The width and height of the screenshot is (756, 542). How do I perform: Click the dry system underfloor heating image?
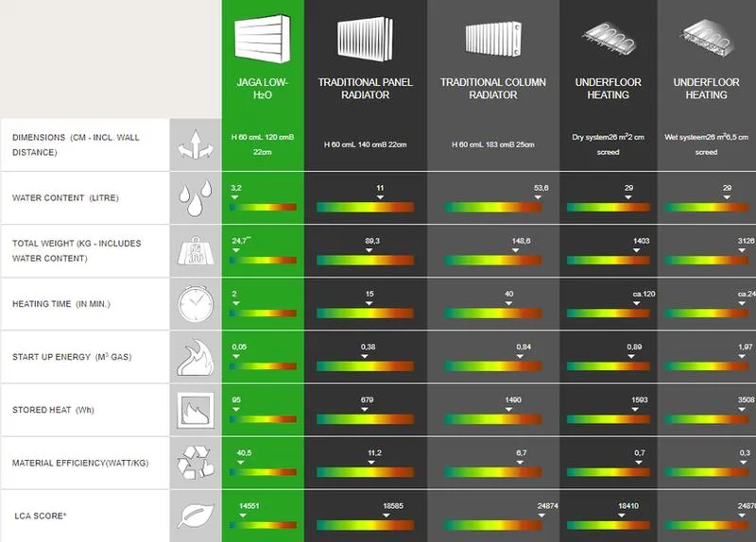609,40
